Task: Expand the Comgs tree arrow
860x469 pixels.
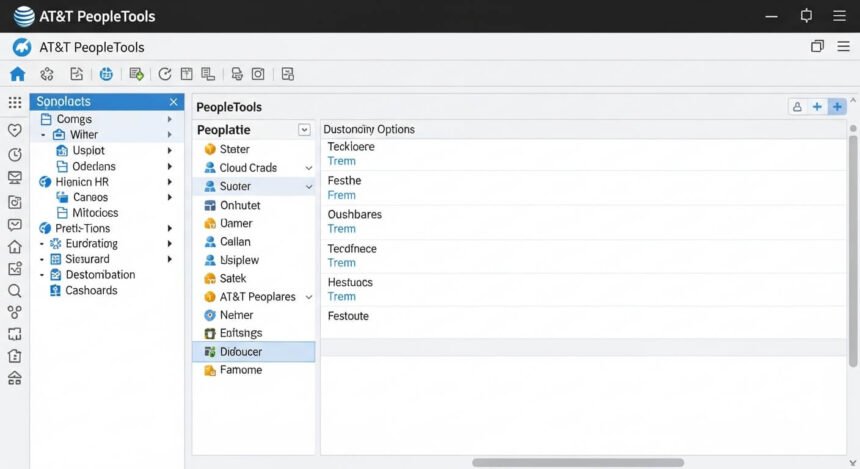Action: (x=170, y=119)
